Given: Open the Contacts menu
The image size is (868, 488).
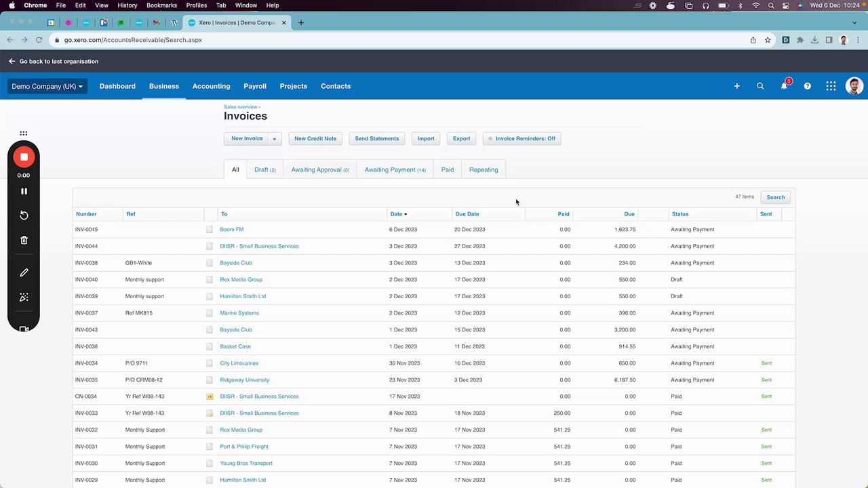Looking at the screenshot, I should click(336, 86).
